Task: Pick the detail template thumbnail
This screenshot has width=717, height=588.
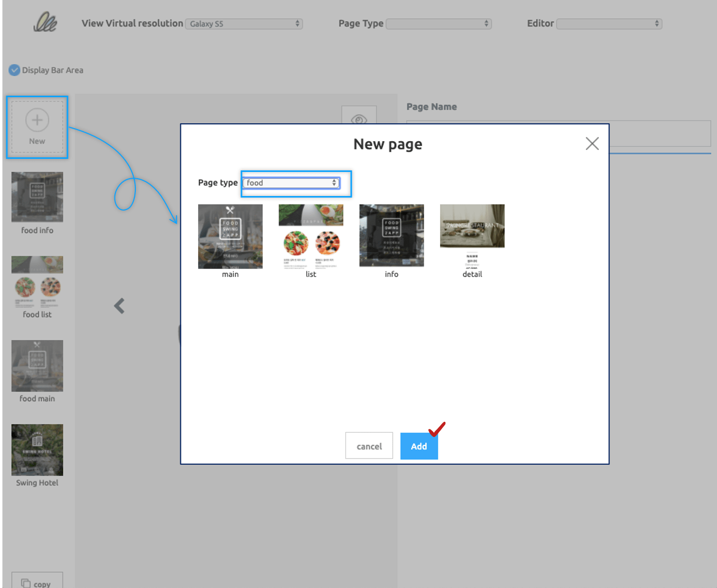Action: tap(472, 236)
